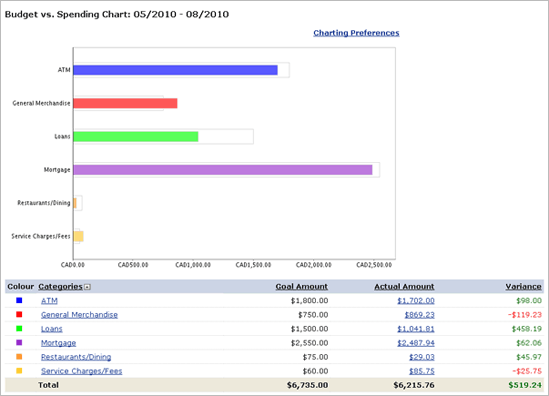Click the Restaurants/Dining chart bar
Image resolution: width=549 pixels, height=396 pixels.
tap(75, 203)
